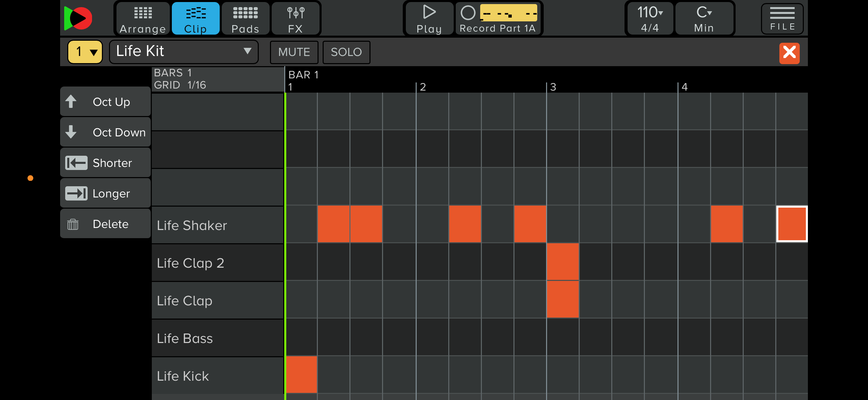Screen dimensions: 868x400
Task: Select the Life Kick row label
Action: [x=218, y=376]
